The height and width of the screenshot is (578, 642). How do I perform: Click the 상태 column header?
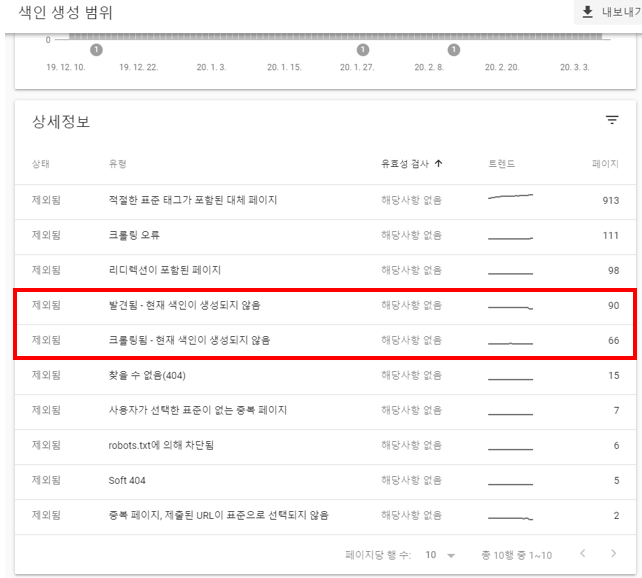41,164
